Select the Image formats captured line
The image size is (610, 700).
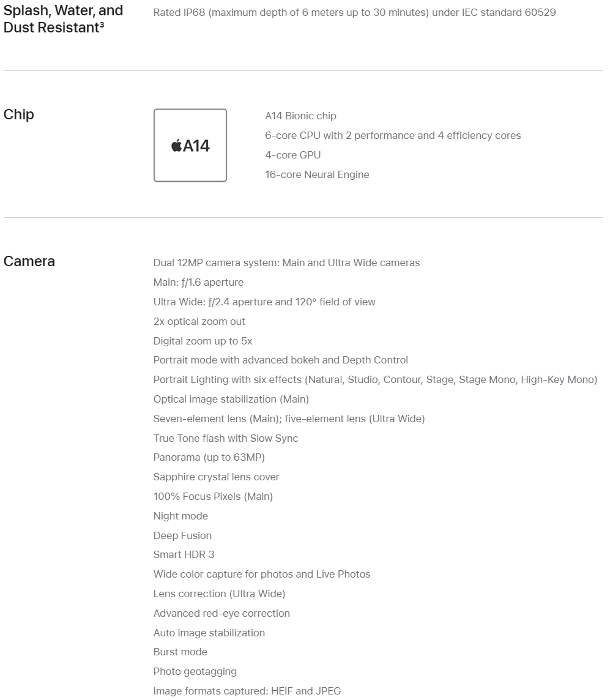(247, 691)
